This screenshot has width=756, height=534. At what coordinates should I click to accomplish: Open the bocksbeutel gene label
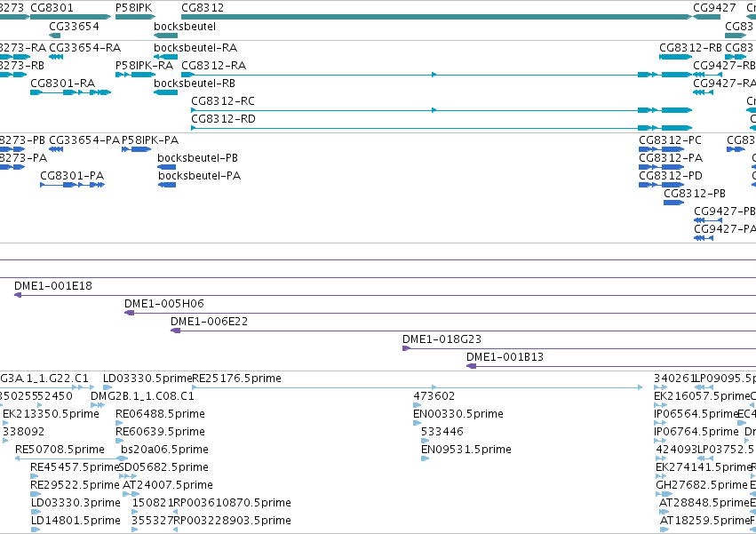coord(185,26)
